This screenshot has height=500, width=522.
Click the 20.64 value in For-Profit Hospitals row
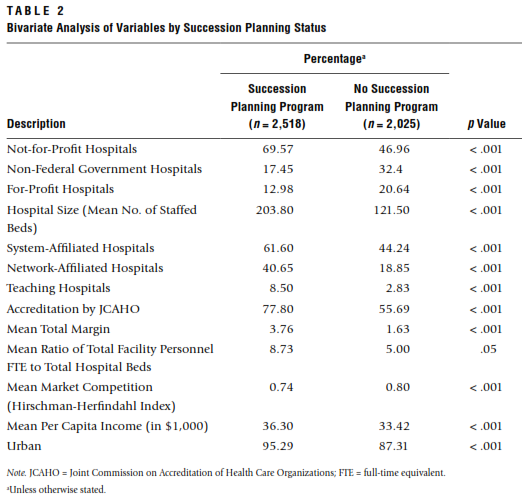tap(394, 189)
